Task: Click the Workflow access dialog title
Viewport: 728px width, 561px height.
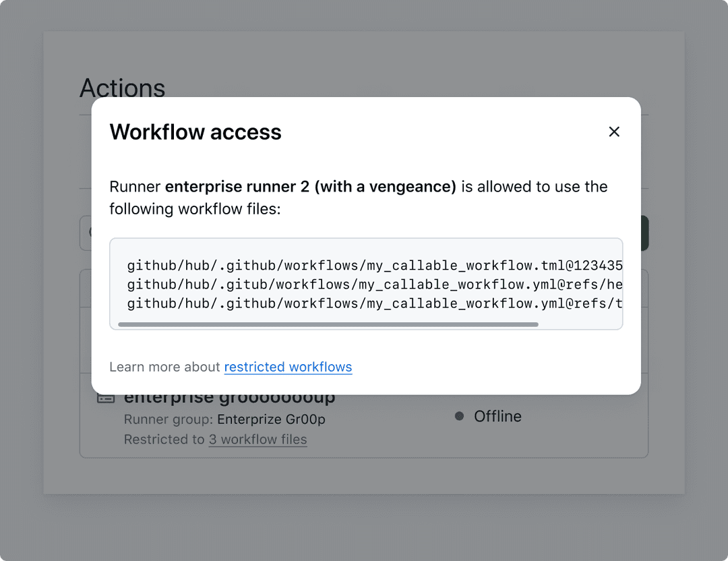Action: point(195,132)
